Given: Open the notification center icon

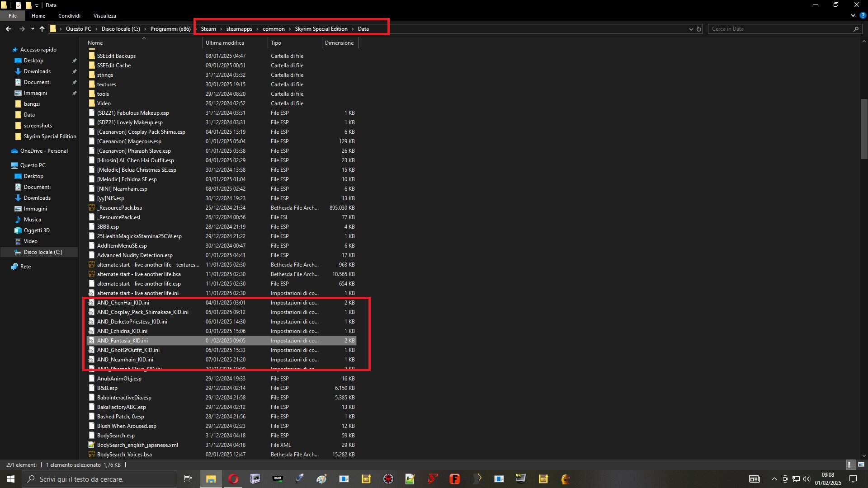Looking at the screenshot, I should pyautogui.click(x=853, y=479).
